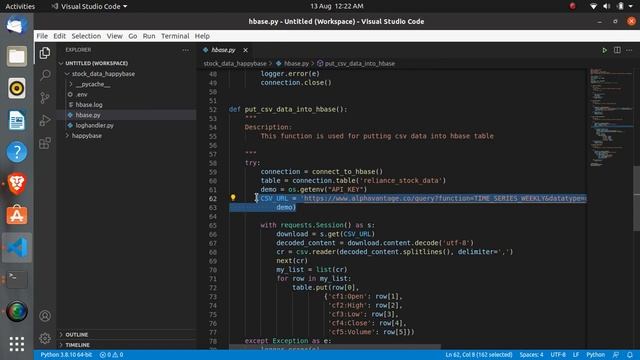Open the Search view in activity bar
This screenshot has height=360, width=640.
tap(45, 75)
